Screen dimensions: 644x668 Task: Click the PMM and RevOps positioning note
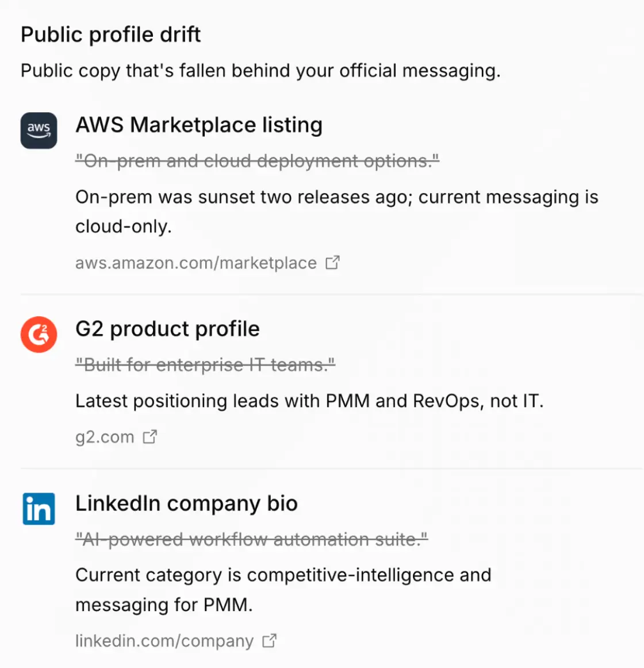click(310, 401)
